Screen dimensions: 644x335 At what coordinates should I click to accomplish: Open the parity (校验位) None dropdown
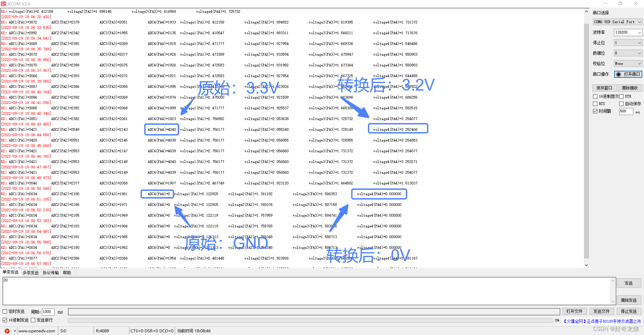pyautogui.click(x=628, y=63)
